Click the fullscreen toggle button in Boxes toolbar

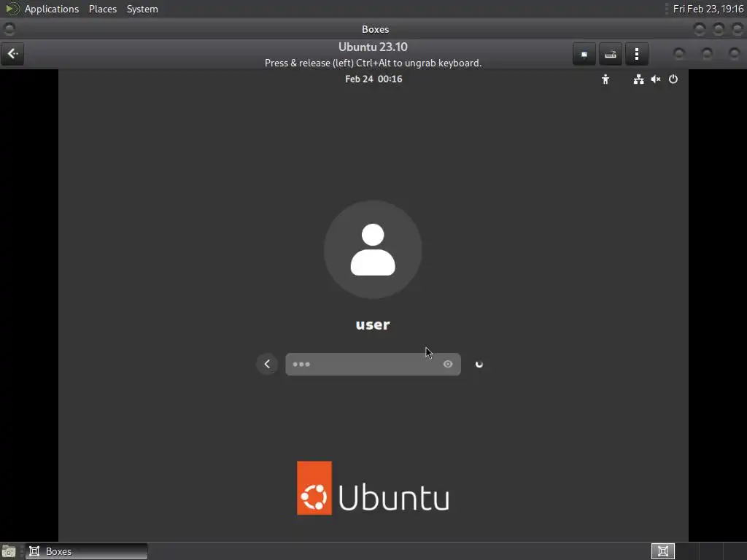[584, 54]
